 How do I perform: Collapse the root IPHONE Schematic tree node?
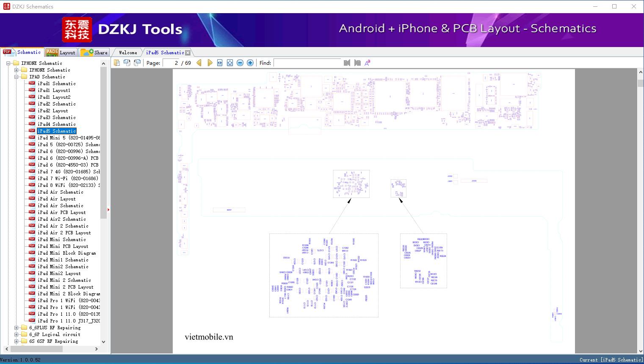(x=8, y=63)
